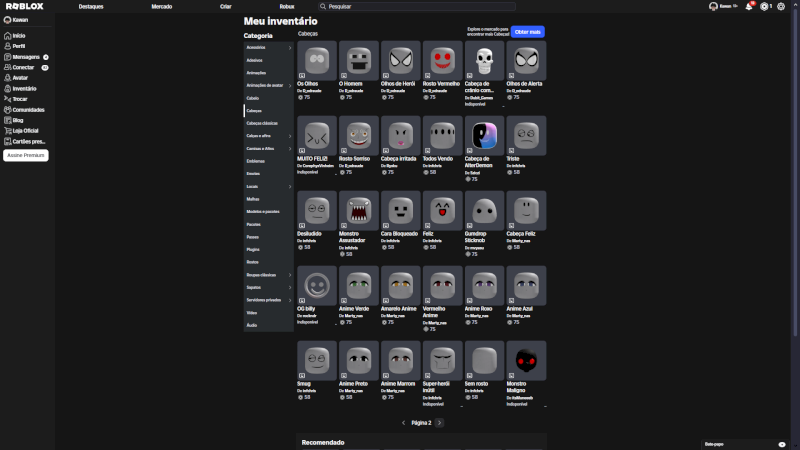Select Cabeças clássicas category
Viewport: 800px width, 450px height.
[262, 123]
